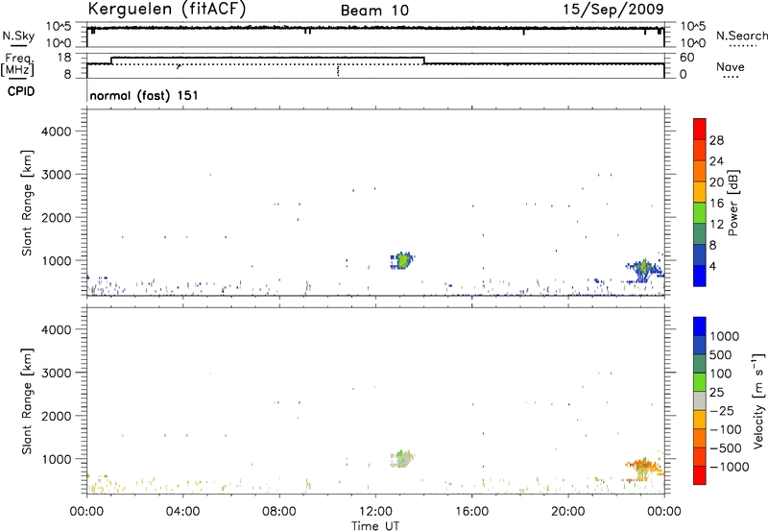
Task: Click the 'Power [dB]' colorbar title
Action: (x=732, y=203)
